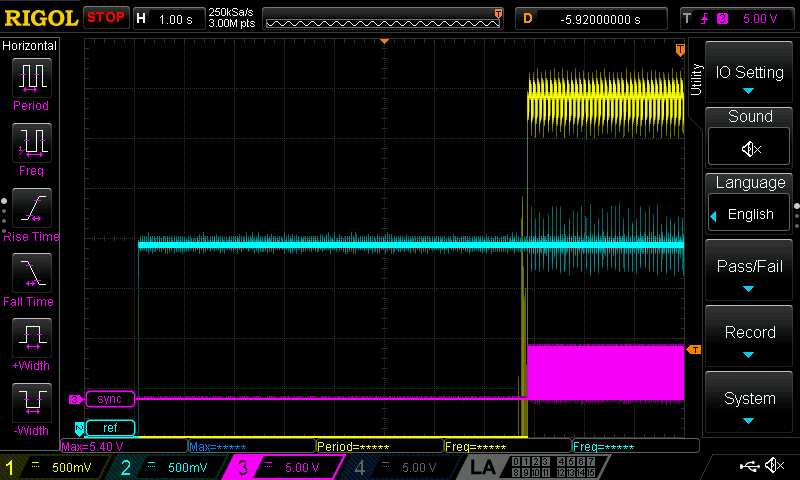Expand the IO Setting submenu
The height and width of the screenshot is (480, 800).
(749, 74)
